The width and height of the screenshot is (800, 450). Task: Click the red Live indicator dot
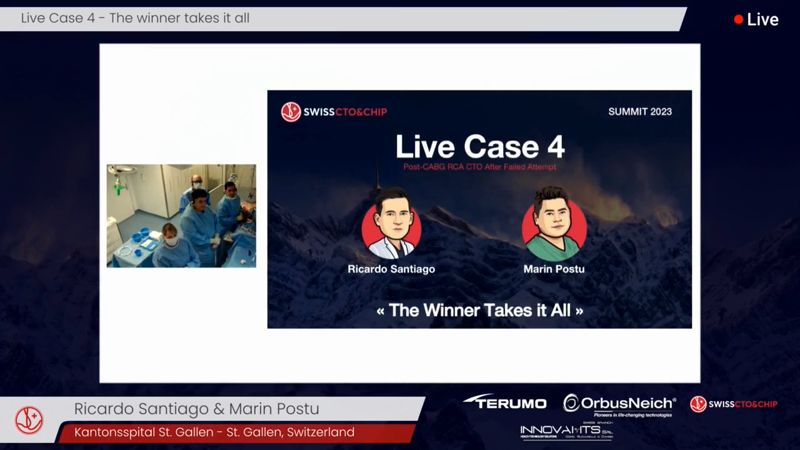(x=739, y=20)
